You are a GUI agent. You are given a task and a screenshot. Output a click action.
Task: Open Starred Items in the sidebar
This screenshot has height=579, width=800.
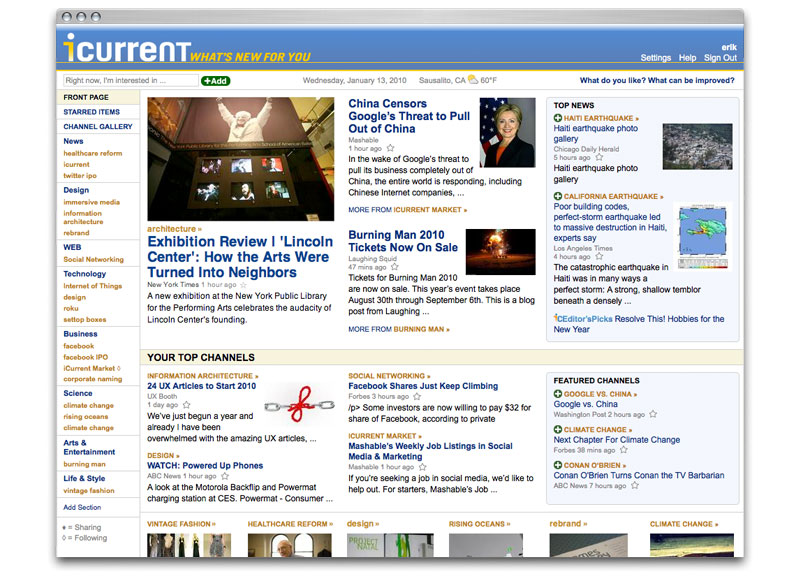(92, 112)
